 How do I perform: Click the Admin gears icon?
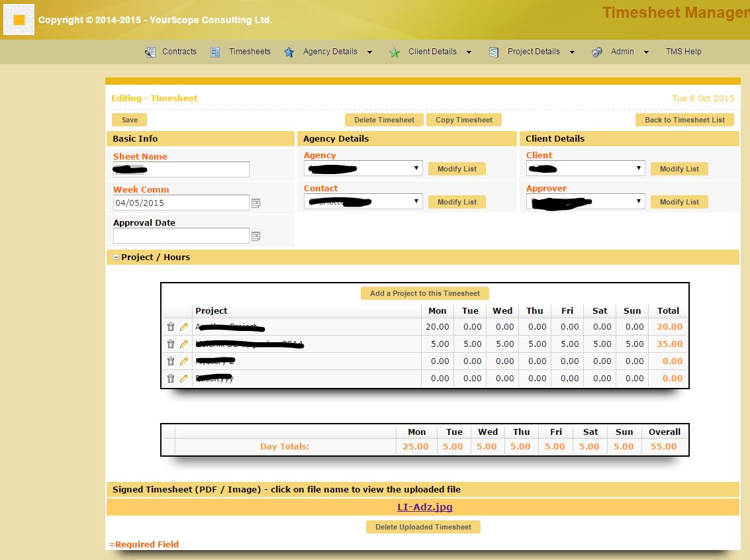[597, 52]
